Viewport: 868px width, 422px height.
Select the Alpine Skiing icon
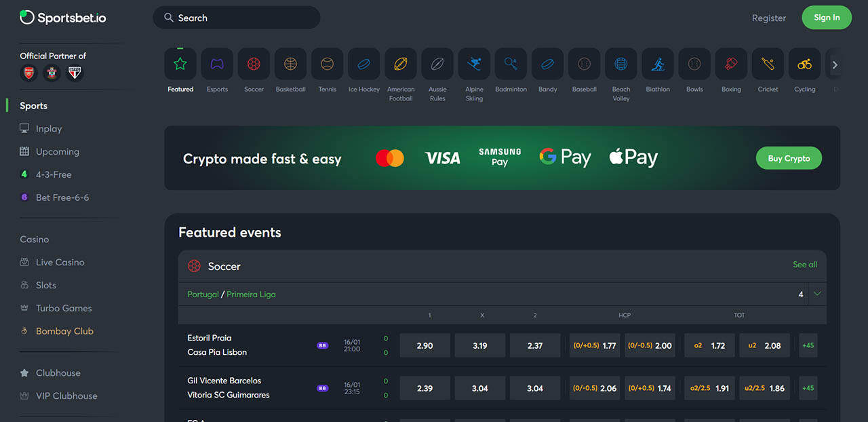474,64
